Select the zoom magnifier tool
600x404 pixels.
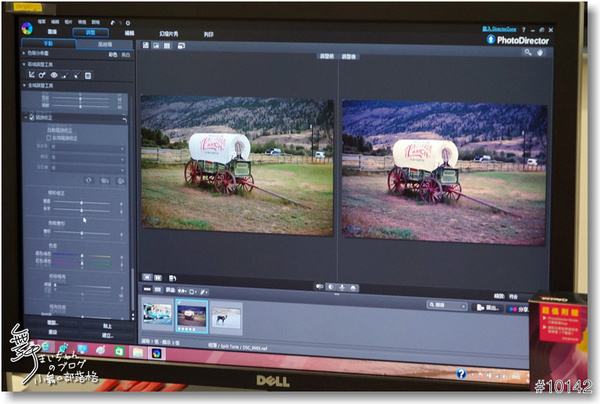[x=528, y=52]
